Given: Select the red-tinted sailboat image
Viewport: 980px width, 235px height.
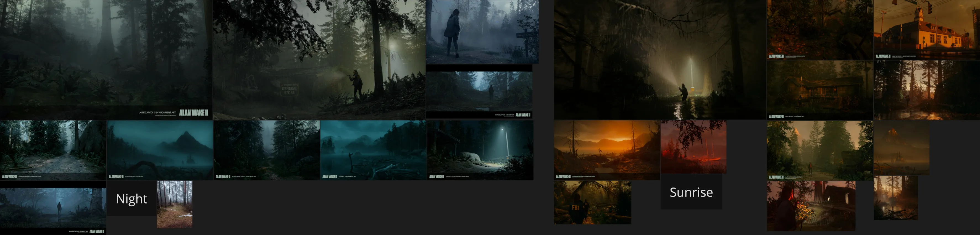Looking at the screenshot, I should (693, 147).
